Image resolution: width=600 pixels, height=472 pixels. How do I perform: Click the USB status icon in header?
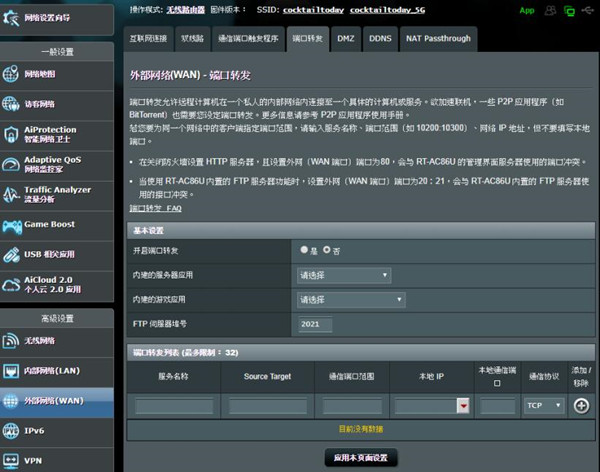point(587,10)
